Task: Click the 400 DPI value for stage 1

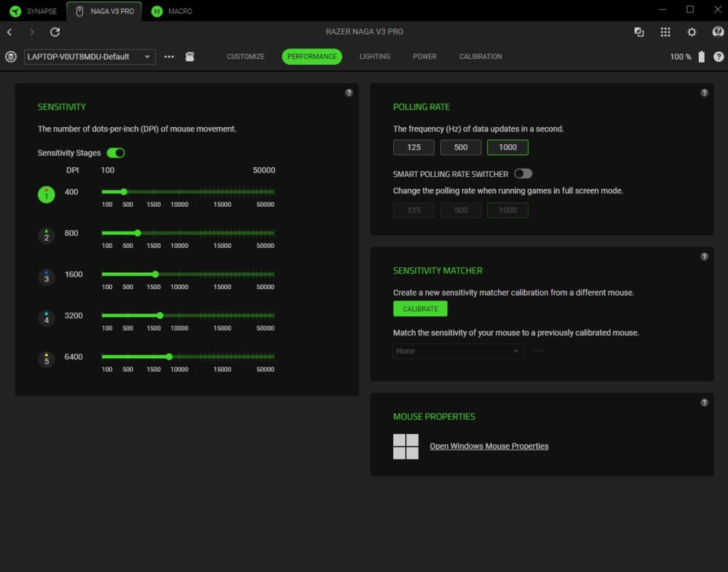Action: [71, 192]
